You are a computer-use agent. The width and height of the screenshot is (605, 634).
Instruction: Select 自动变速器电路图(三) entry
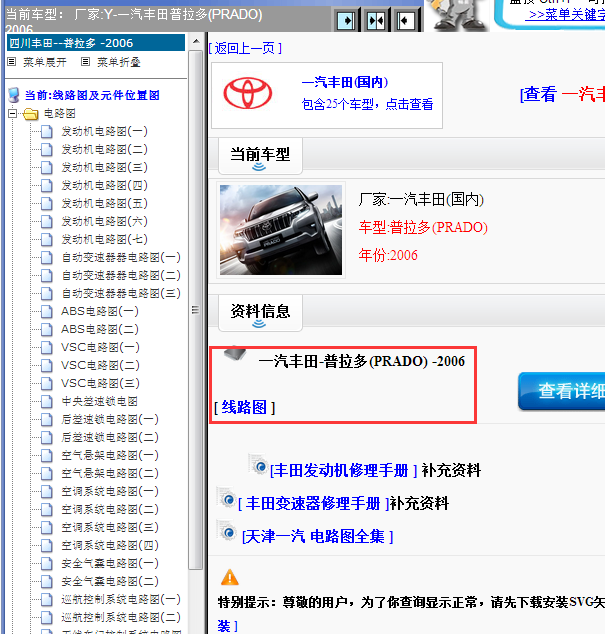click(x=121, y=294)
